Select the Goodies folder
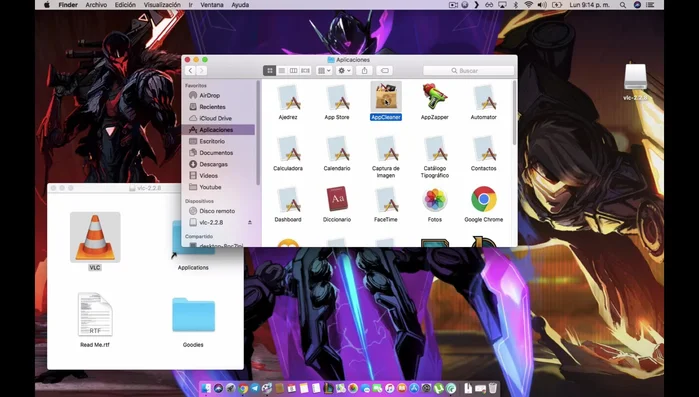 coord(193,315)
